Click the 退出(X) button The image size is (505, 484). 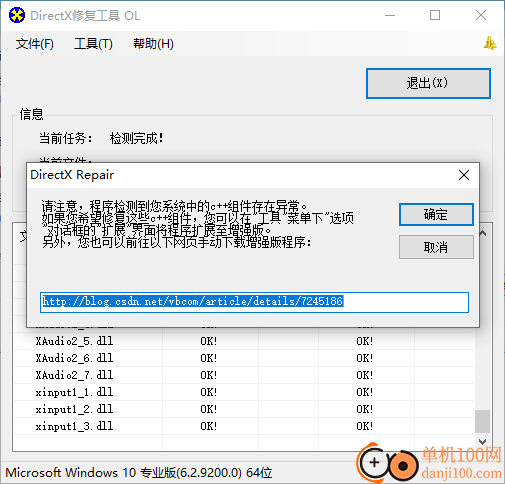[428, 83]
